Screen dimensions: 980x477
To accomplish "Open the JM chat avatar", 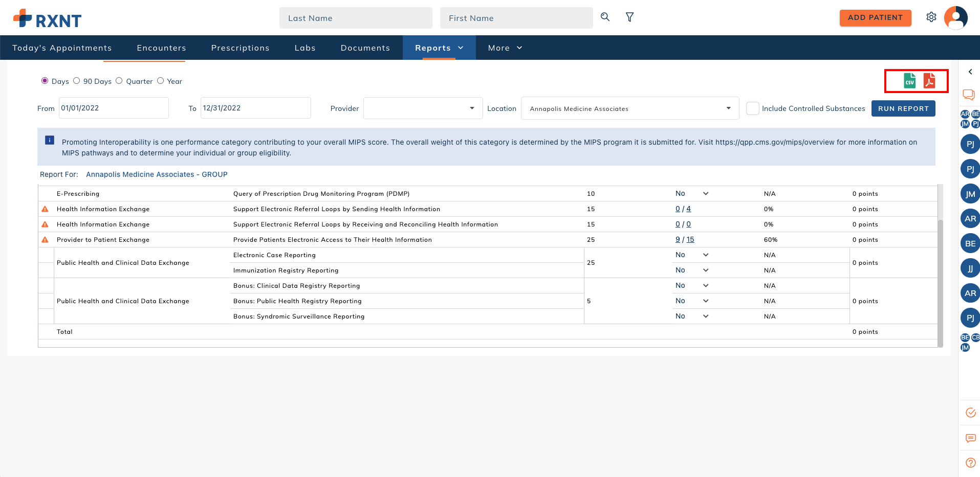I will pyautogui.click(x=970, y=194).
